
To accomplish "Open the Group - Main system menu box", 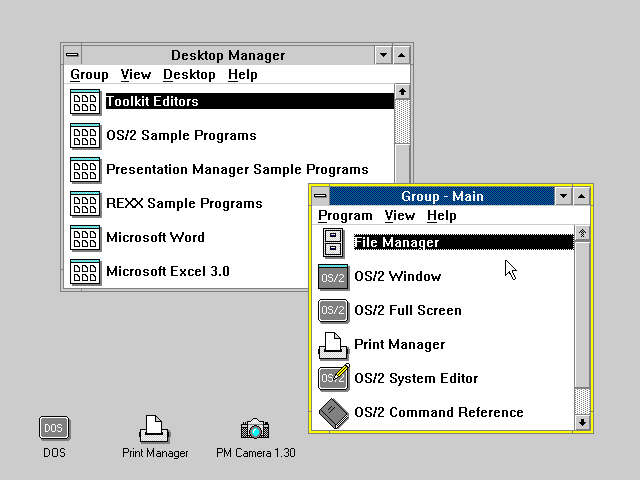I will click(x=320, y=196).
